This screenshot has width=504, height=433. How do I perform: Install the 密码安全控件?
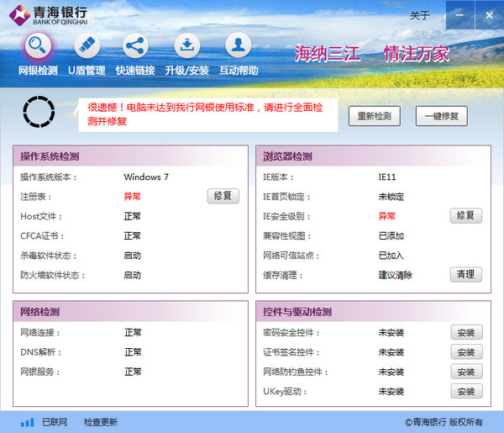[x=466, y=332]
